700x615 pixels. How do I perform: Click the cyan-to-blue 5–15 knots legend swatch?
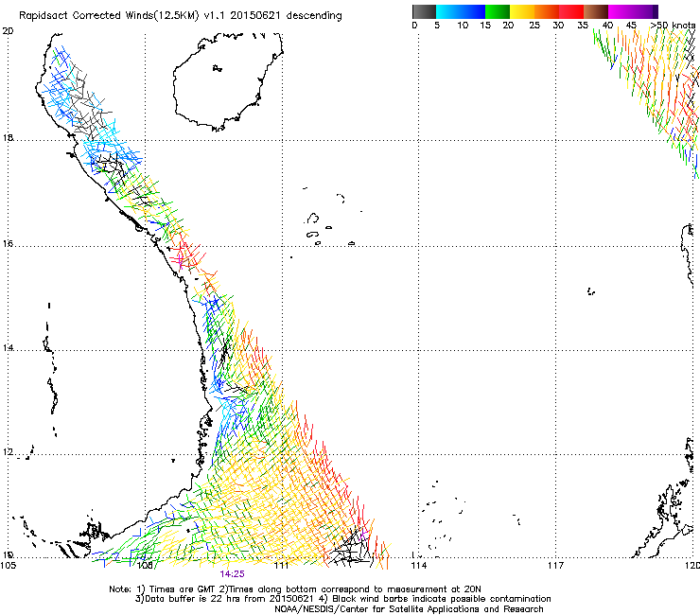[461, 11]
